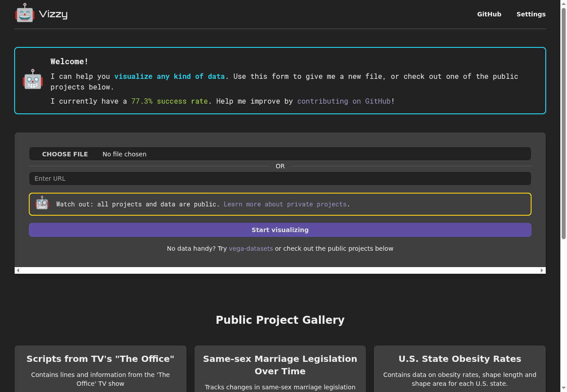
Task: Click the Vizzy robot logo icon
Action: (25, 13)
